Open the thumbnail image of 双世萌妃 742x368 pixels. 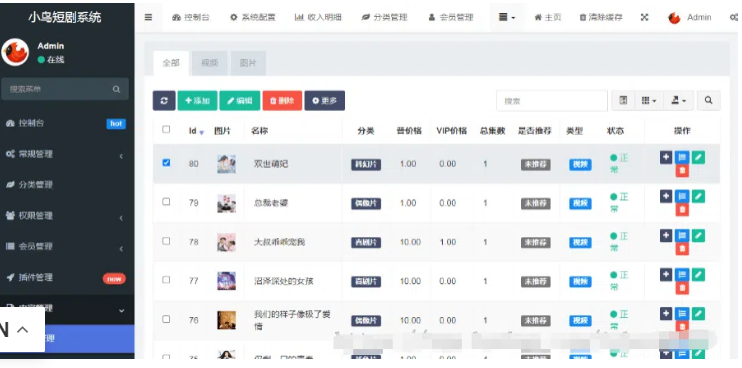(226, 164)
